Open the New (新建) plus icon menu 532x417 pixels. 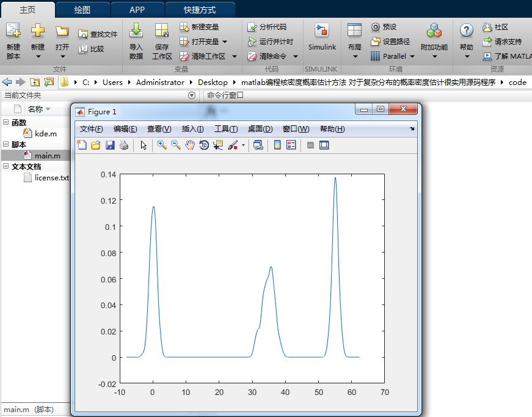(x=38, y=31)
